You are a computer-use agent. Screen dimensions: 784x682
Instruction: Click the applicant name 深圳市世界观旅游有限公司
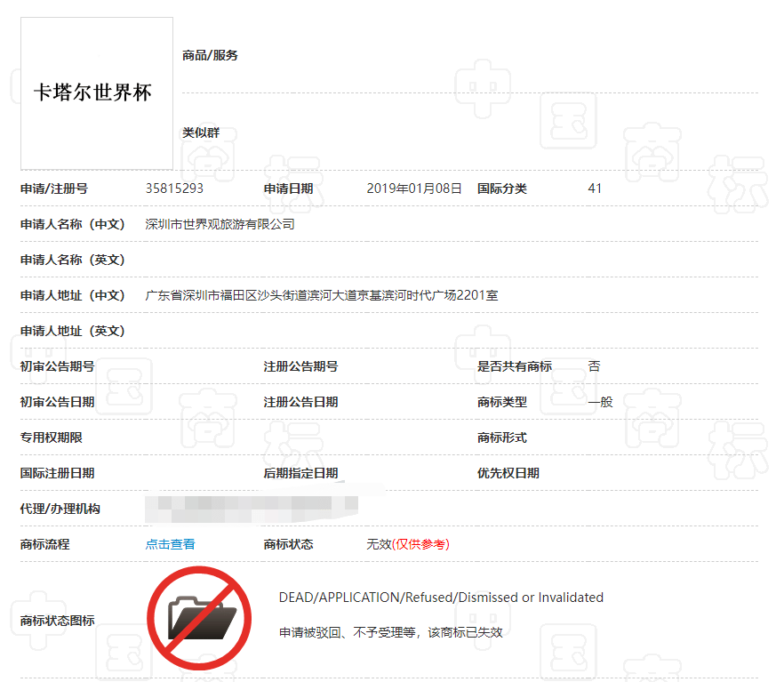220,224
